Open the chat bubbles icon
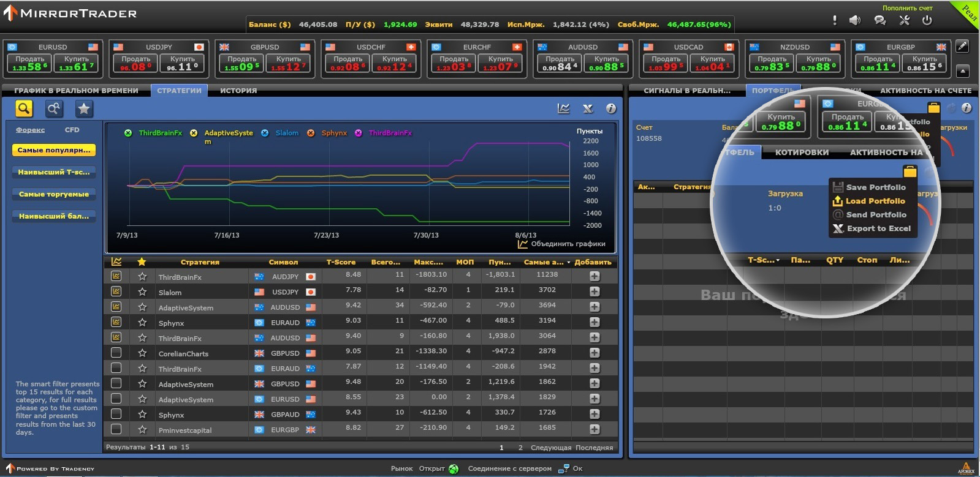 [x=880, y=20]
